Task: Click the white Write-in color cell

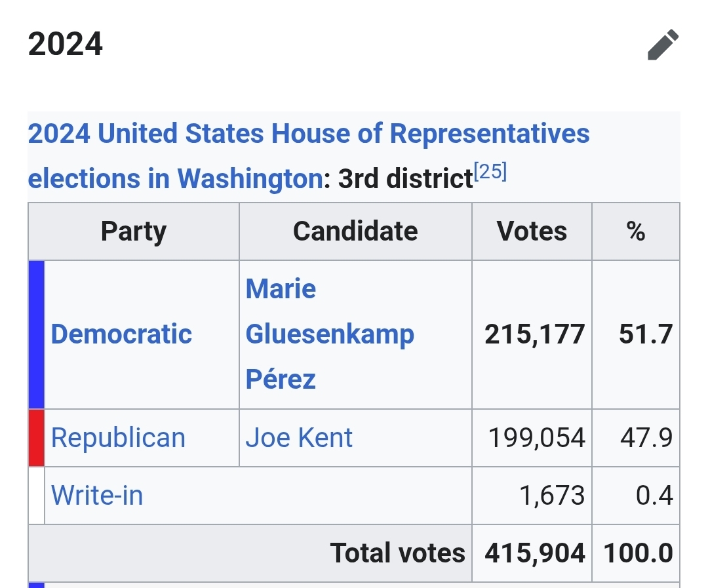Action: pyautogui.click(x=37, y=495)
